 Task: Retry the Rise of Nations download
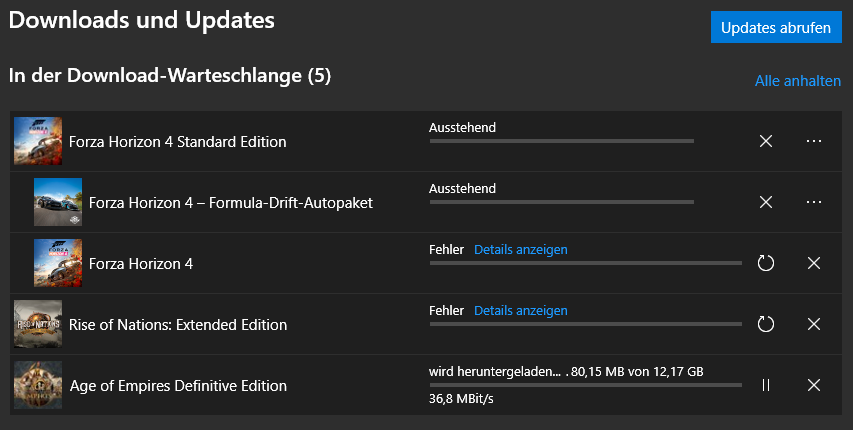pyautogui.click(x=766, y=324)
